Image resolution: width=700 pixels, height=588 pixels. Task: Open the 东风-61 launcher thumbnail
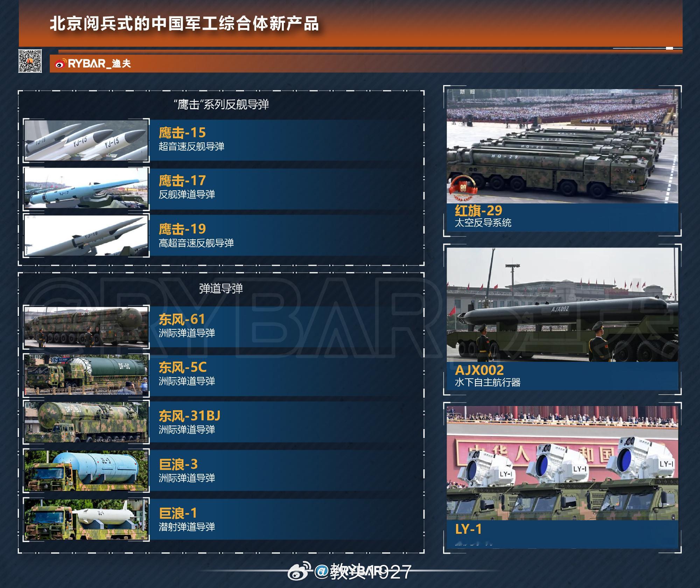coord(86,327)
